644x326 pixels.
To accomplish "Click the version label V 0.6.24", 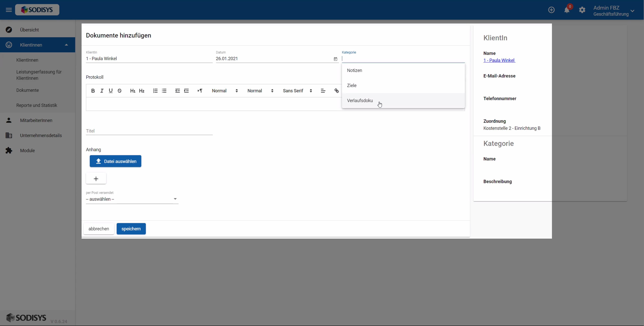I will [59, 321].
